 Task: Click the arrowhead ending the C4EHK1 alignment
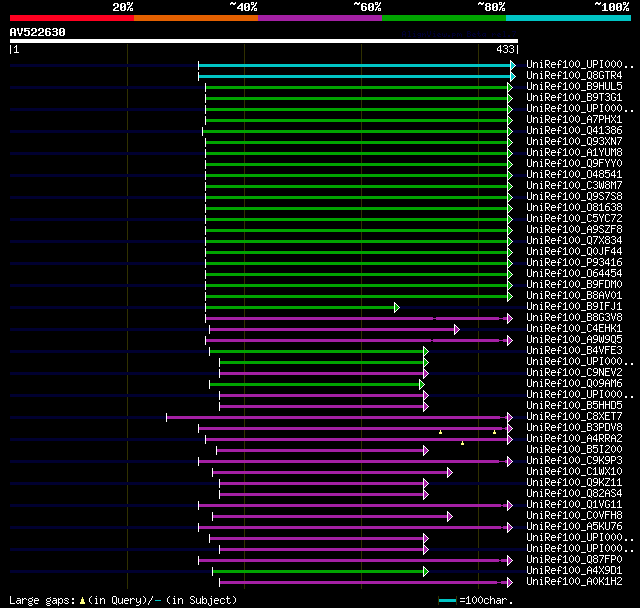click(456, 329)
